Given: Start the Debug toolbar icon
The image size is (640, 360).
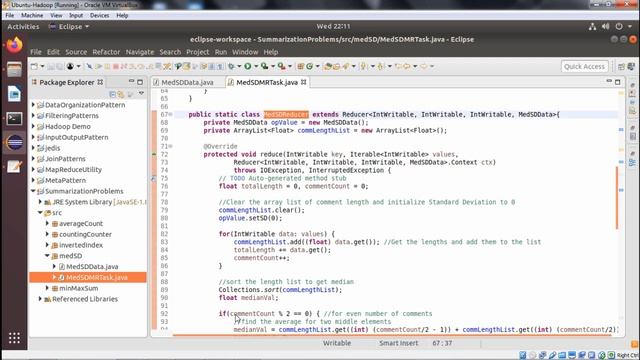Looking at the screenshot, I should coord(231,66).
